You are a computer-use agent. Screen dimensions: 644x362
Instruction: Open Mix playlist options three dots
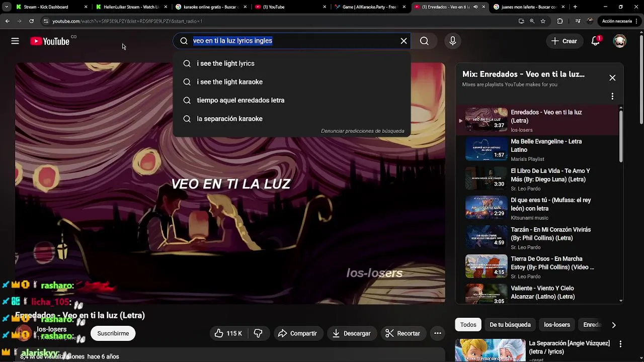(x=612, y=96)
